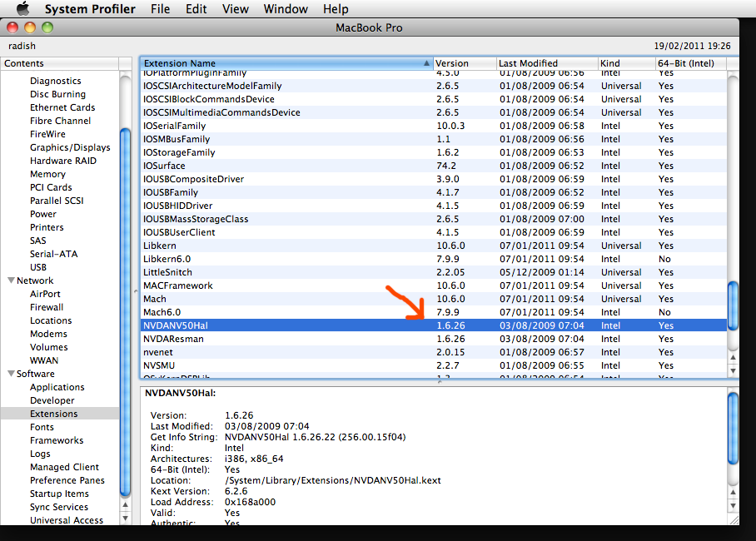Open the Help menu

click(336, 9)
